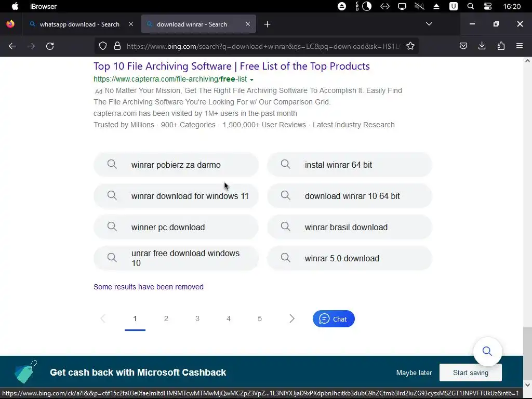This screenshot has height=399, width=532.
Task: Click the code brackets icon in menu bar
Action: click(385, 6)
